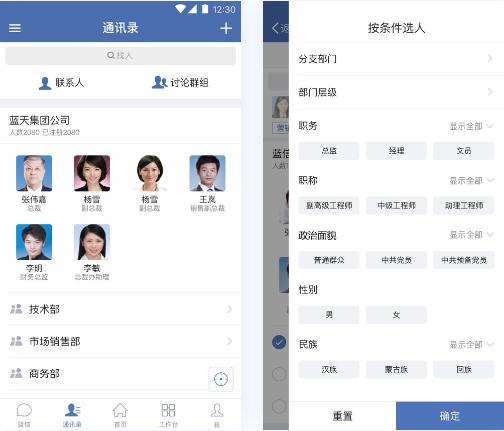Tap the 确定 confirm button
Viewport: 504px width, 431px height.
[x=450, y=416]
